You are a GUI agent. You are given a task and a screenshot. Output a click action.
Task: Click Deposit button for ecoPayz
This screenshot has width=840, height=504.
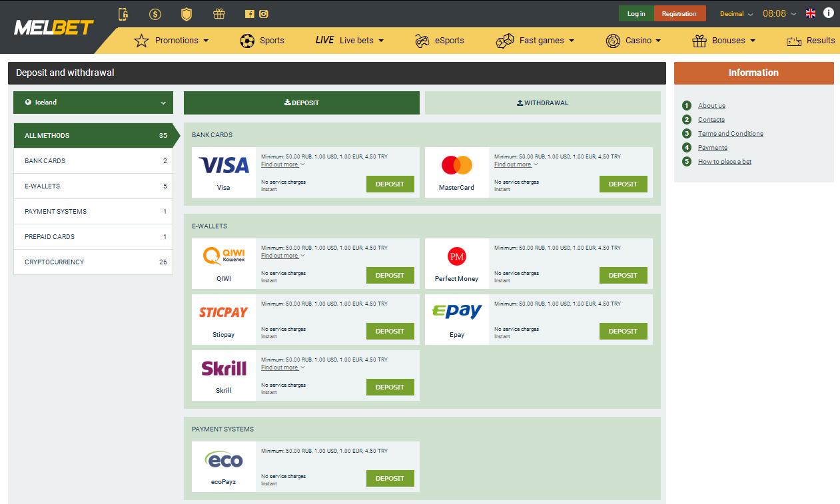tap(390, 479)
